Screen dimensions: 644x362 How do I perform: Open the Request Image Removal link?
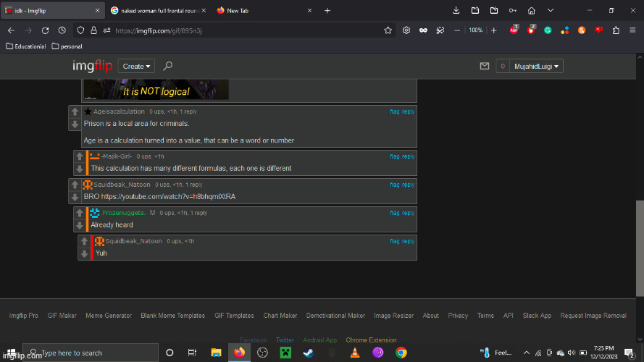(x=593, y=316)
